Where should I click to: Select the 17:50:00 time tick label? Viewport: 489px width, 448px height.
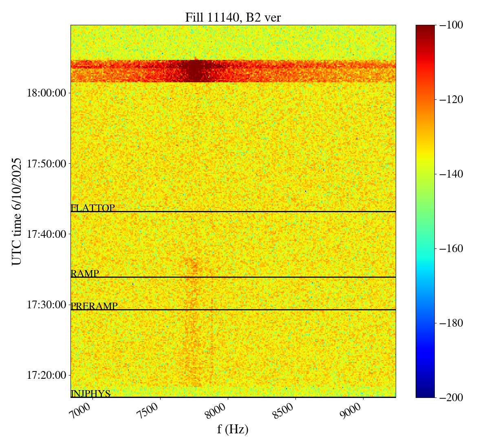tap(46, 164)
